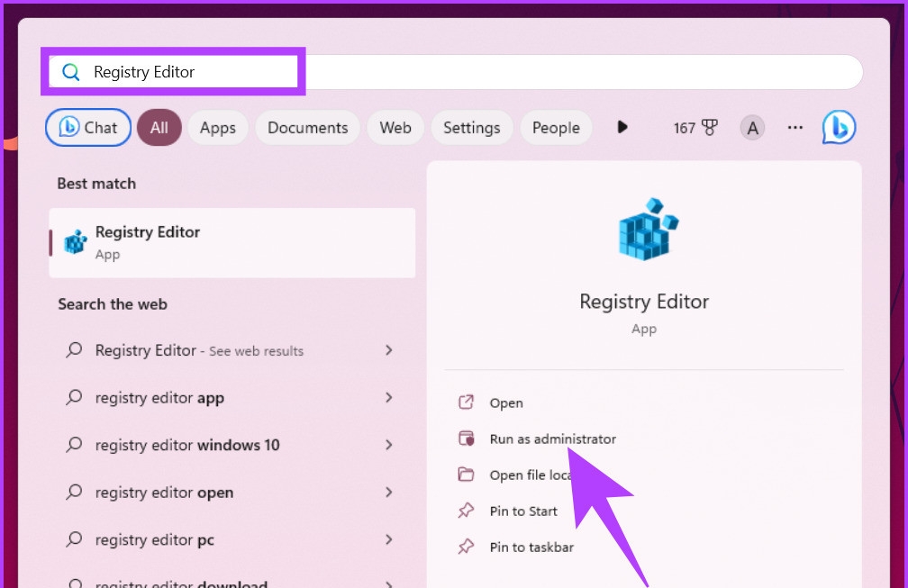Image resolution: width=908 pixels, height=588 pixels.
Task: Select the All filter tab
Action: [x=159, y=127]
